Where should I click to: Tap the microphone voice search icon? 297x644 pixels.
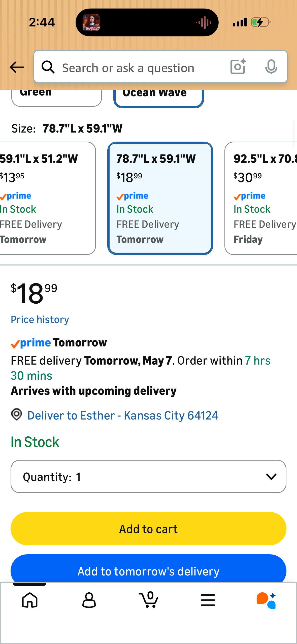(x=271, y=67)
